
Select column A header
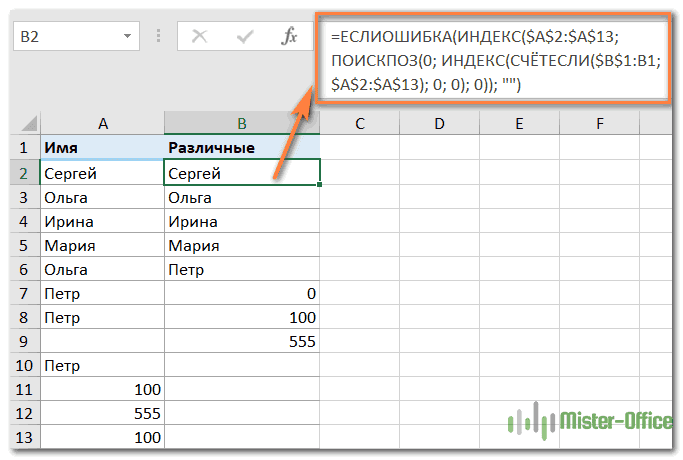[x=102, y=124]
